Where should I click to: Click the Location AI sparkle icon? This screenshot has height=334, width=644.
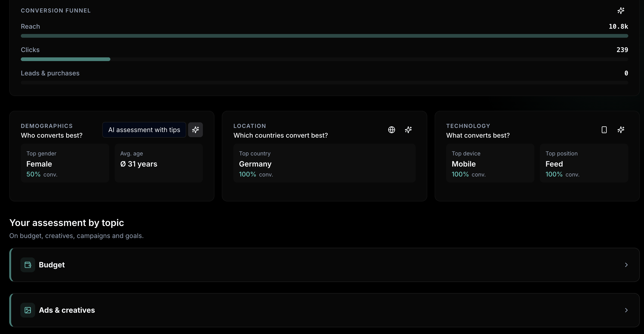click(x=408, y=130)
